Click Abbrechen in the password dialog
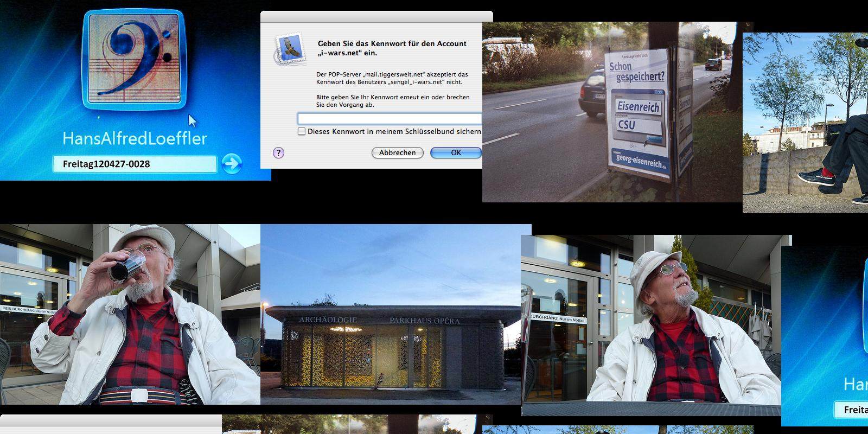The width and height of the screenshot is (868, 434). (397, 153)
